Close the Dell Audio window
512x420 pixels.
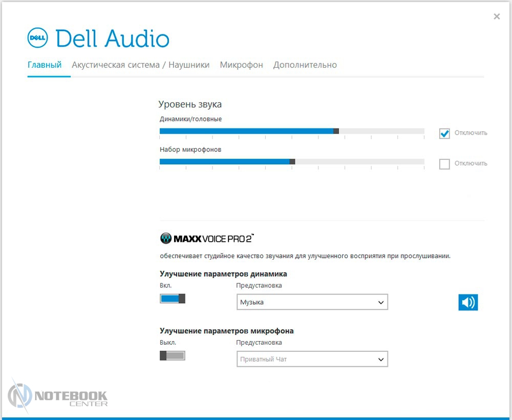coord(496,16)
